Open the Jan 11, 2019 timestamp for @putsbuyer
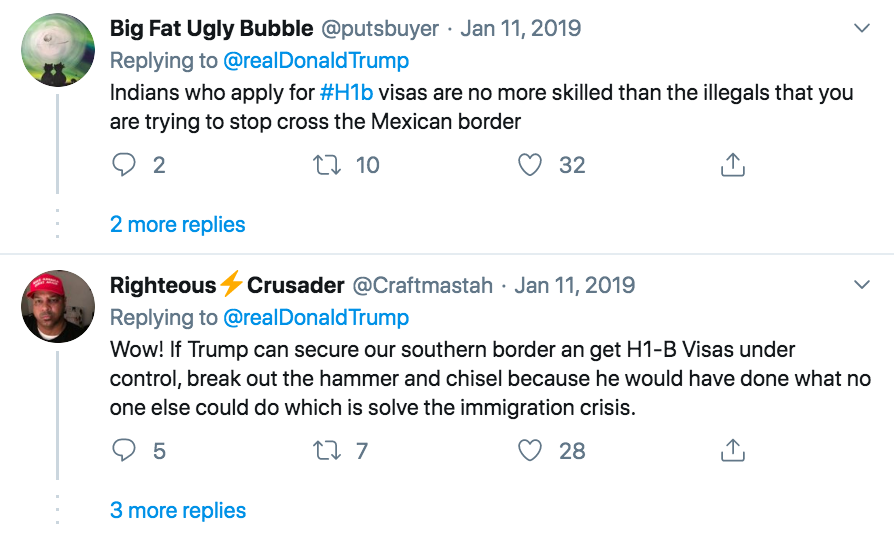 519,28
